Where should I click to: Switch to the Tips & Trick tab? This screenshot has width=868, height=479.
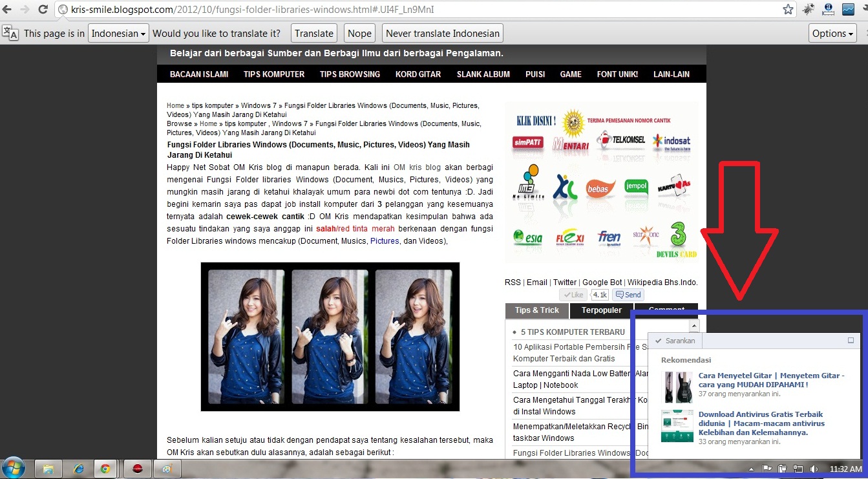pyautogui.click(x=537, y=311)
